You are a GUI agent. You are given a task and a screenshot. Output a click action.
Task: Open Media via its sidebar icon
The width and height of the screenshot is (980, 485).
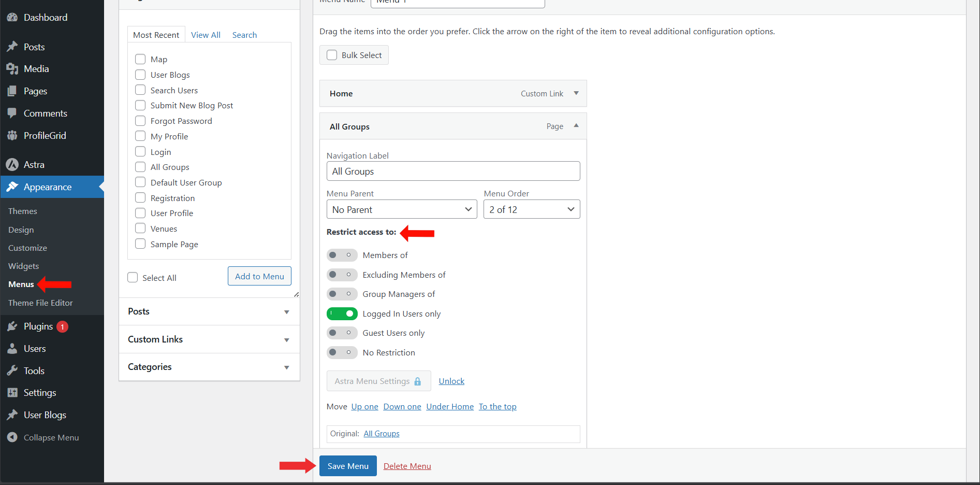(12, 69)
